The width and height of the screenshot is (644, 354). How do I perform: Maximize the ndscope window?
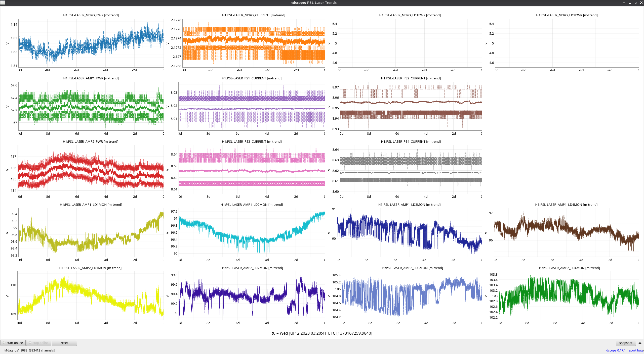pos(635,3)
